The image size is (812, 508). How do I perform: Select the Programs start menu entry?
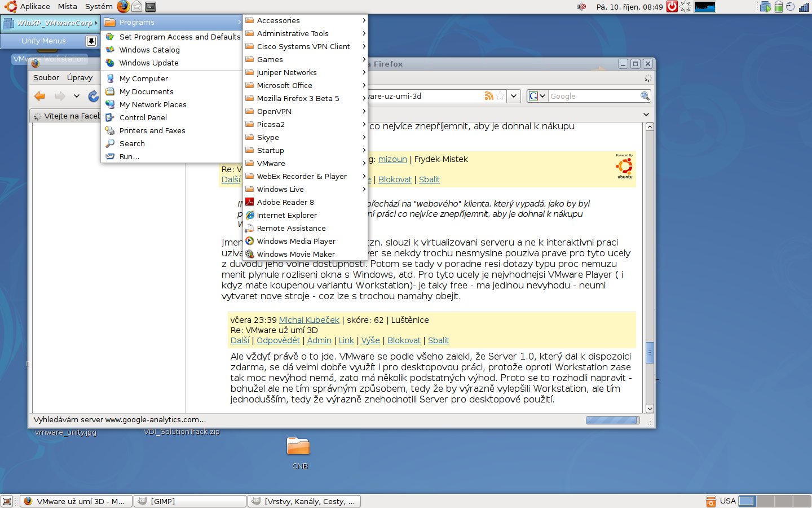click(172, 22)
